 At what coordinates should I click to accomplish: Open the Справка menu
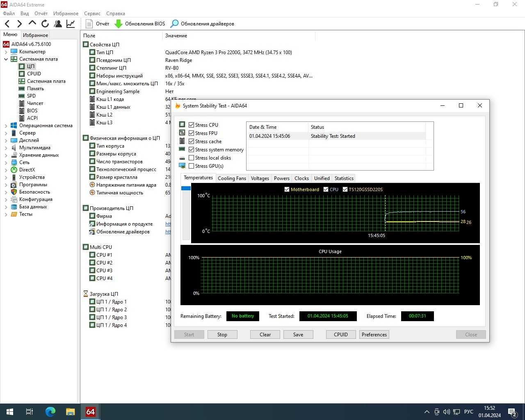(x=116, y=14)
